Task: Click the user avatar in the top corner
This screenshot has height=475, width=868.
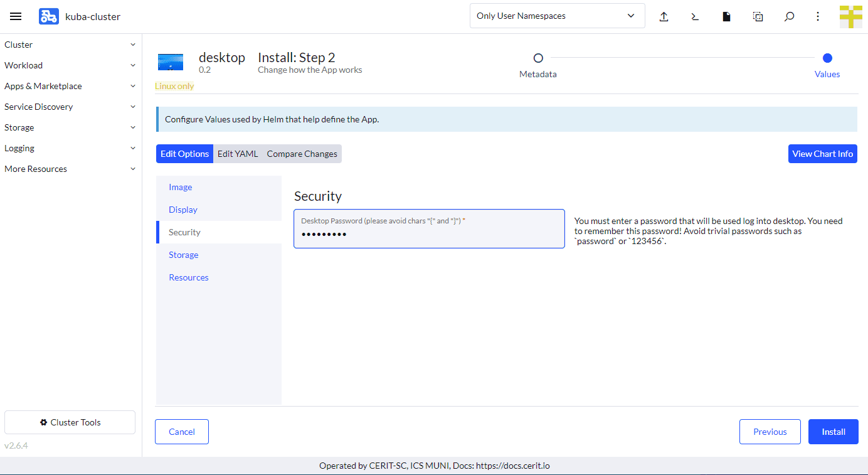Action: coord(850,16)
